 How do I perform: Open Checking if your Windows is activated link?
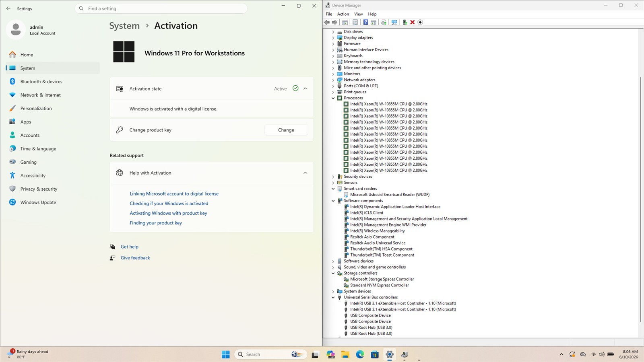click(x=169, y=204)
